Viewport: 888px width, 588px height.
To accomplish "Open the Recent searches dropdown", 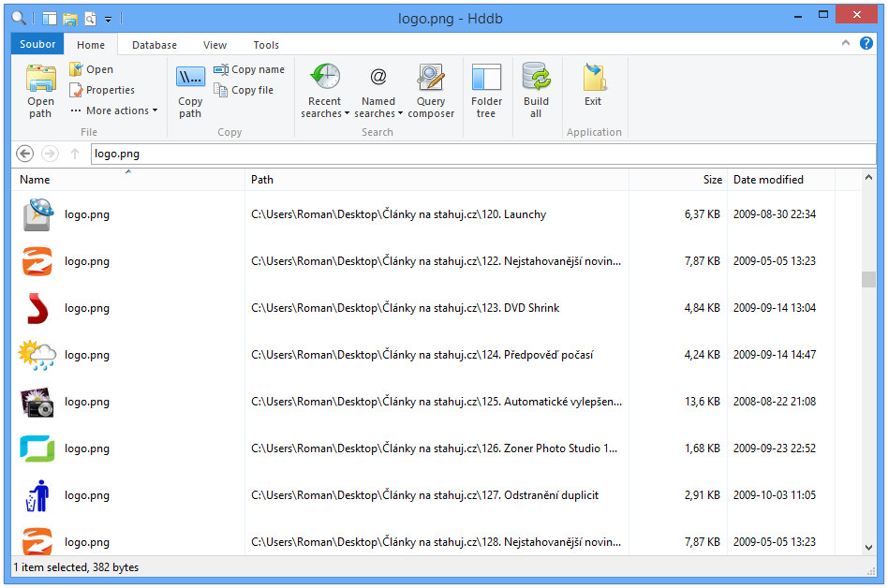I will click(x=324, y=91).
